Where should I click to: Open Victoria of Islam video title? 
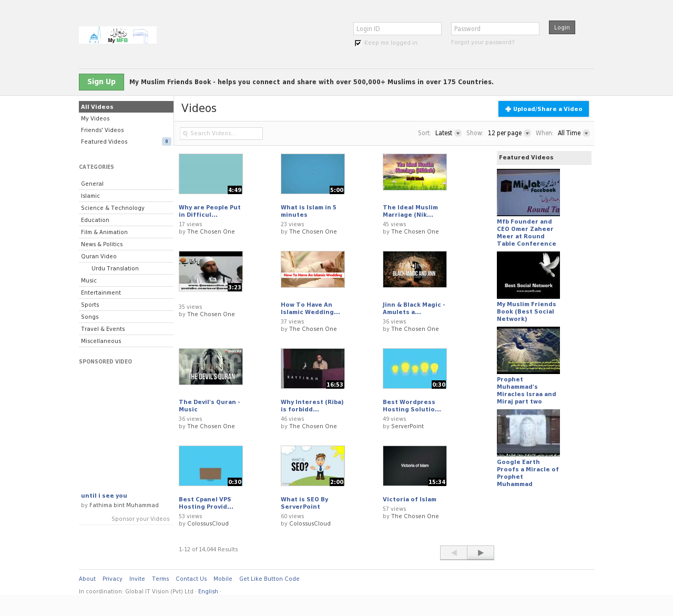click(410, 499)
